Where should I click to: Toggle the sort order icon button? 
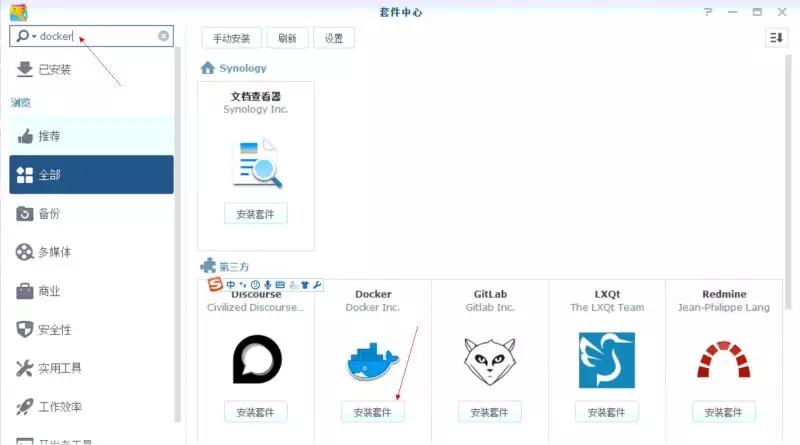click(776, 38)
